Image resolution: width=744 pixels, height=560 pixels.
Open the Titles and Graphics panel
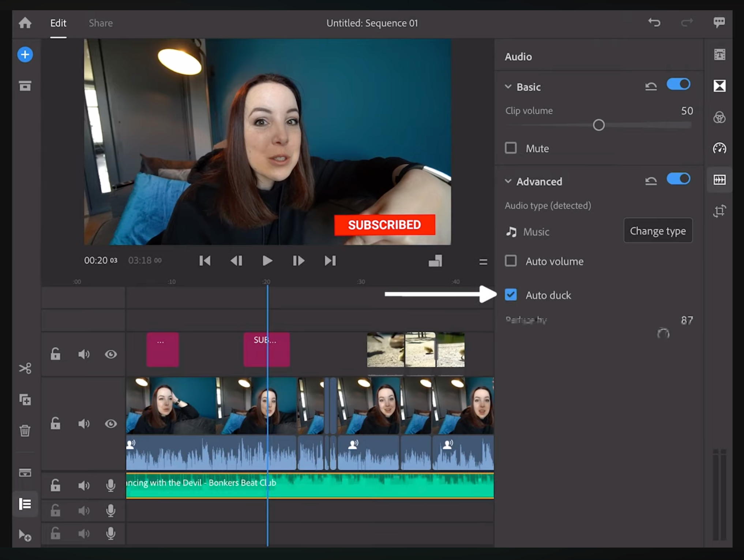tap(719, 54)
